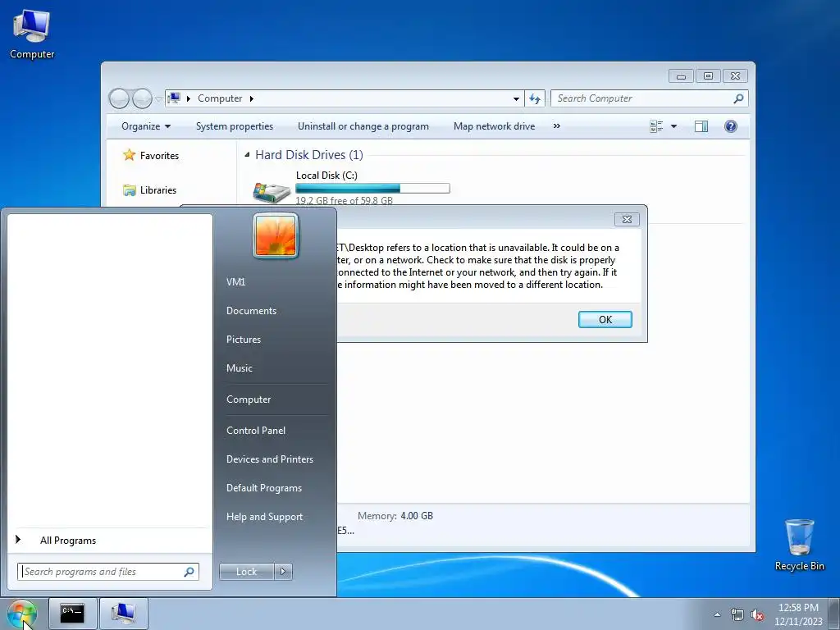Image resolution: width=840 pixels, height=630 pixels.
Task: Click the Explorer back navigation button
Action: click(x=119, y=98)
